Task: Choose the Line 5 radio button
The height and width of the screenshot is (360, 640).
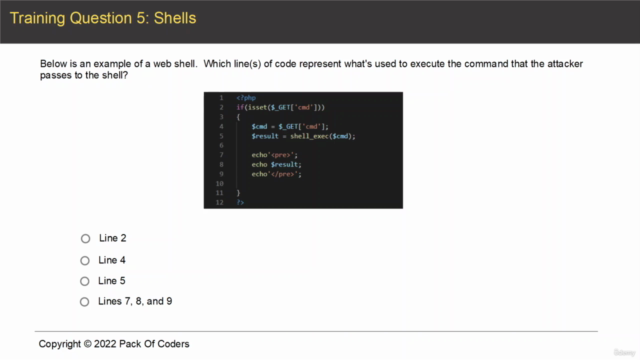Action: pos(84,281)
